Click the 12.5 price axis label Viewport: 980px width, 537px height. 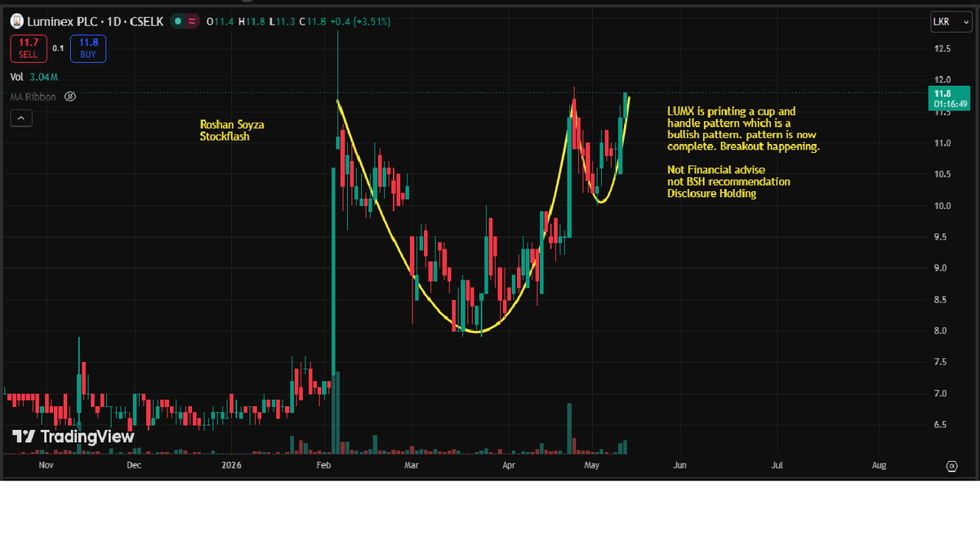click(x=942, y=49)
